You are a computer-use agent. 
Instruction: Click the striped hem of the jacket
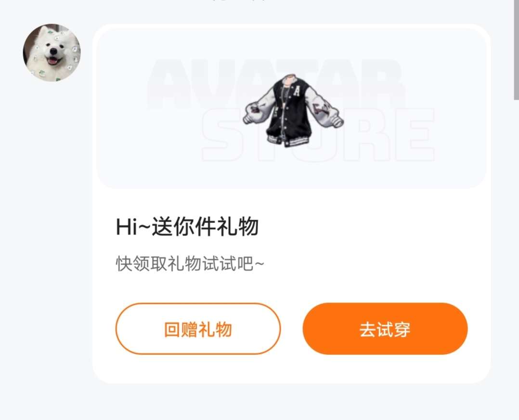tap(288, 141)
